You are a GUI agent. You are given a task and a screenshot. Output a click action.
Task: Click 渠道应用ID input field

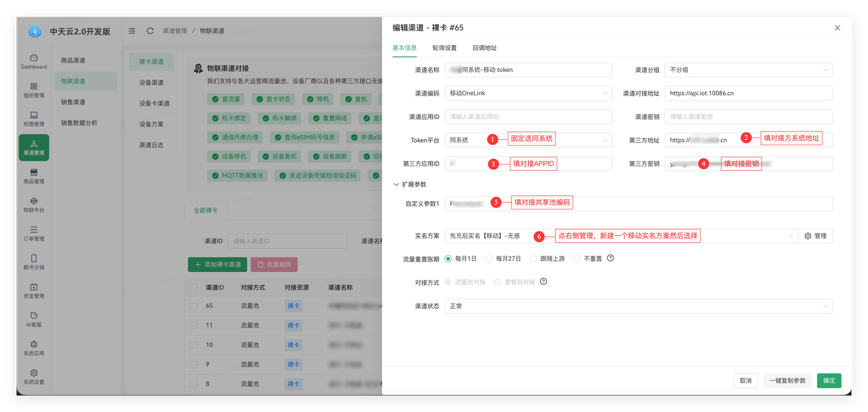click(x=528, y=116)
